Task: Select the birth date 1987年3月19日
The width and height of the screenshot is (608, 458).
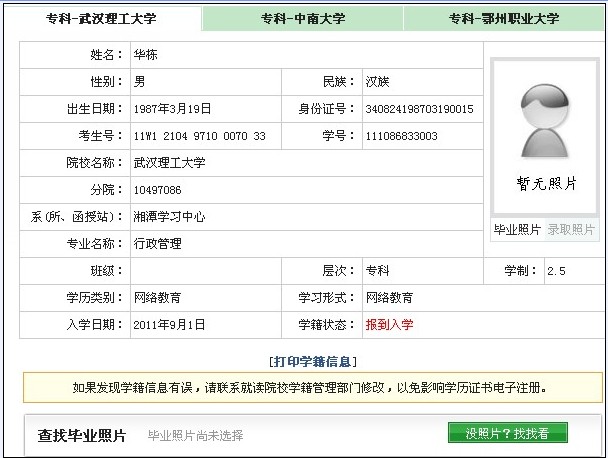Action: pos(172,109)
